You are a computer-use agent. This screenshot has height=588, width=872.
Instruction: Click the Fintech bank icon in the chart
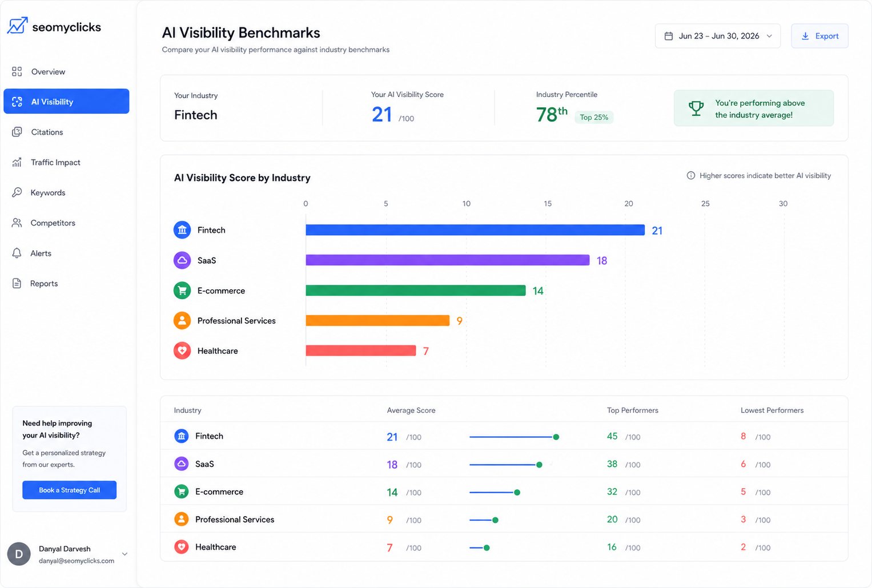tap(182, 230)
